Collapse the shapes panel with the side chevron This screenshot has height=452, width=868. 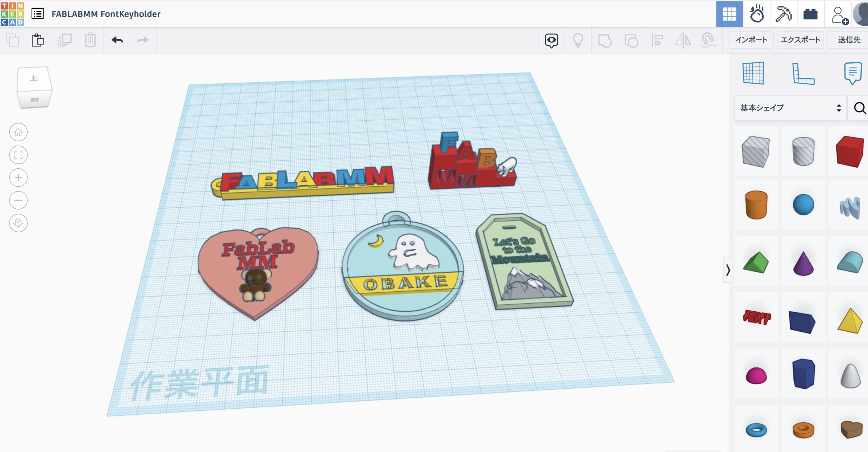[x=728, y=270]
